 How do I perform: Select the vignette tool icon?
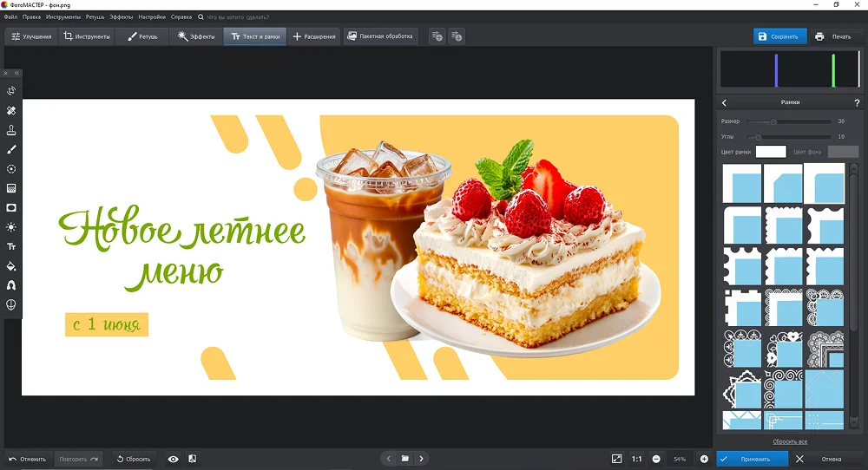11,207
